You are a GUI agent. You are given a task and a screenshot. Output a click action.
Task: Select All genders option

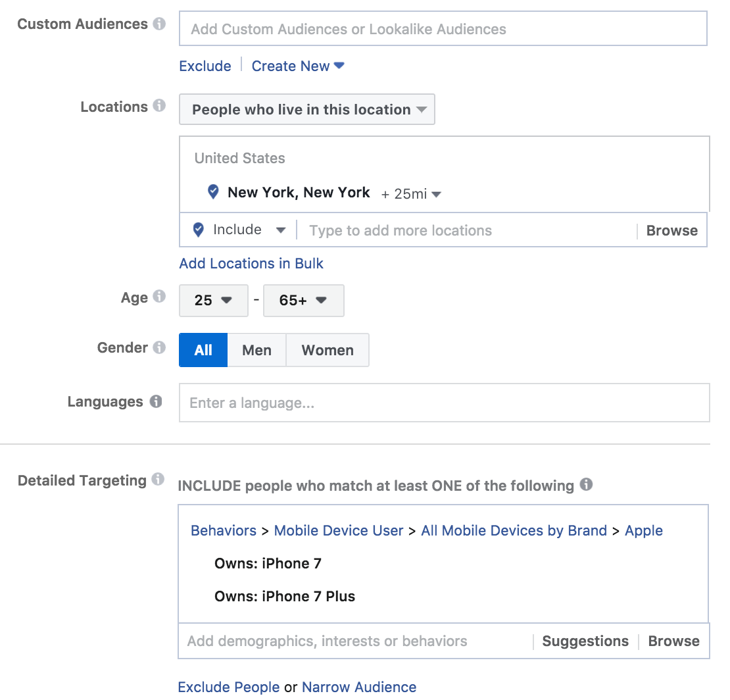[203, 350]
